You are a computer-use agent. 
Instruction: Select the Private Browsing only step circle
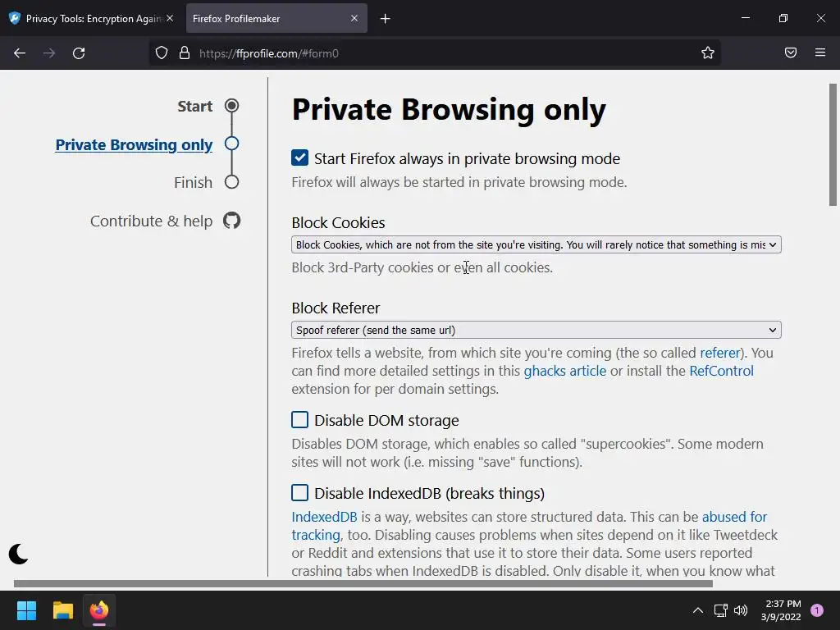231,144
